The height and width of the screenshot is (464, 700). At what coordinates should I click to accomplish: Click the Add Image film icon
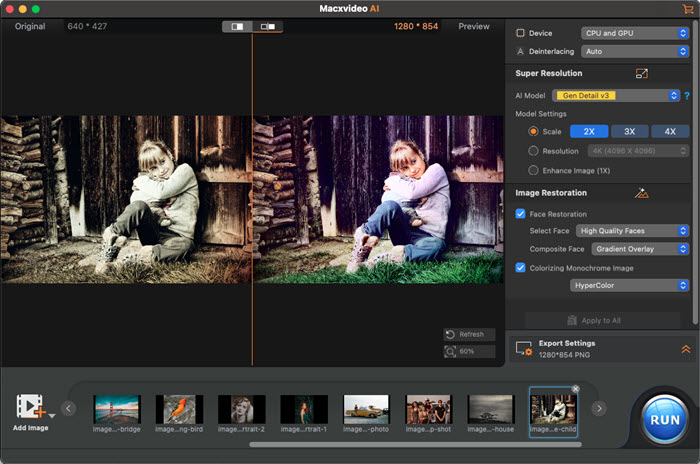point(30,405)
